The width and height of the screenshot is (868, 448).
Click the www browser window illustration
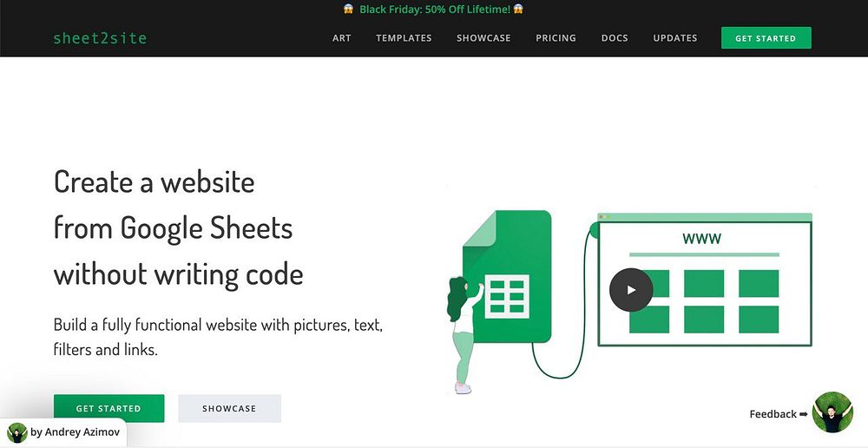coord(705,280)
